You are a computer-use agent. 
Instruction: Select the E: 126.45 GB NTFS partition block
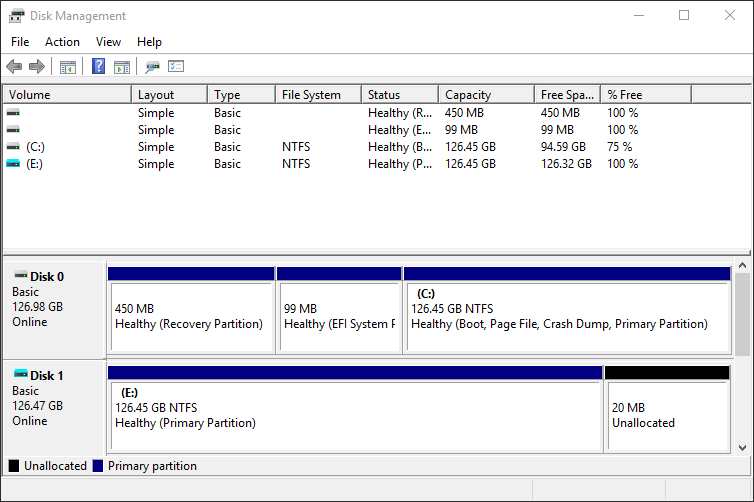[x=355, y=415]
